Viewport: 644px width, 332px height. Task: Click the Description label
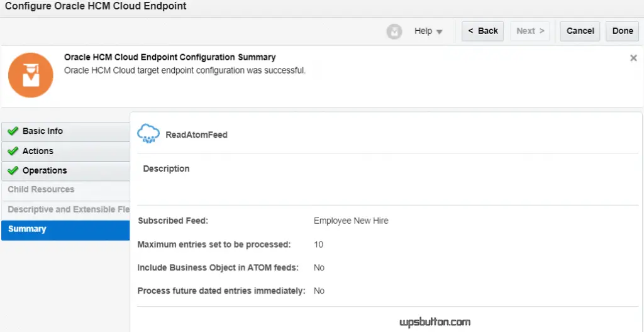click(166, 169)
